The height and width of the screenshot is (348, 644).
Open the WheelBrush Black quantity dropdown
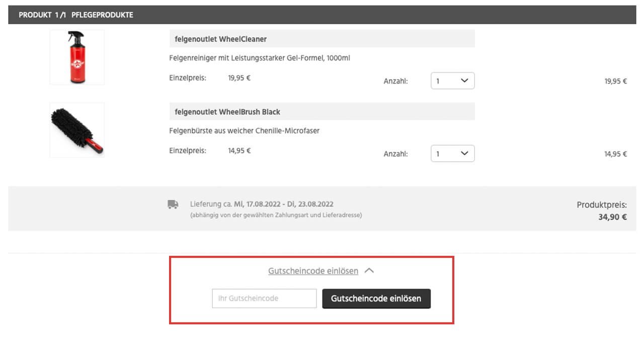tap(452, 154)
